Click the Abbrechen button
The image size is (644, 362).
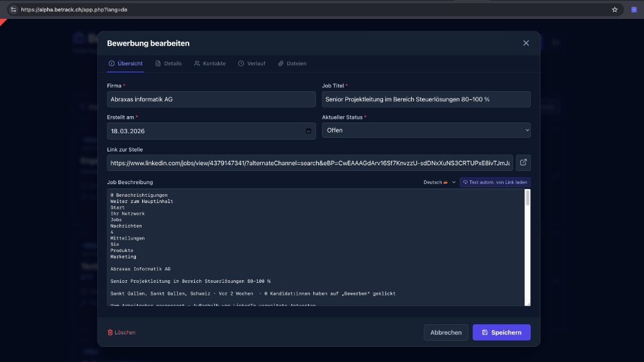coord(446,332)
